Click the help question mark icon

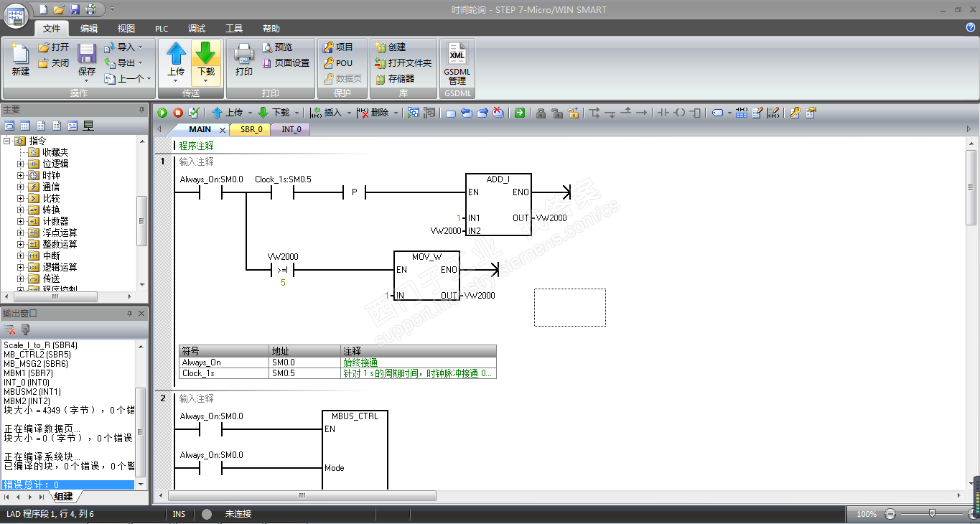(971, 27)
